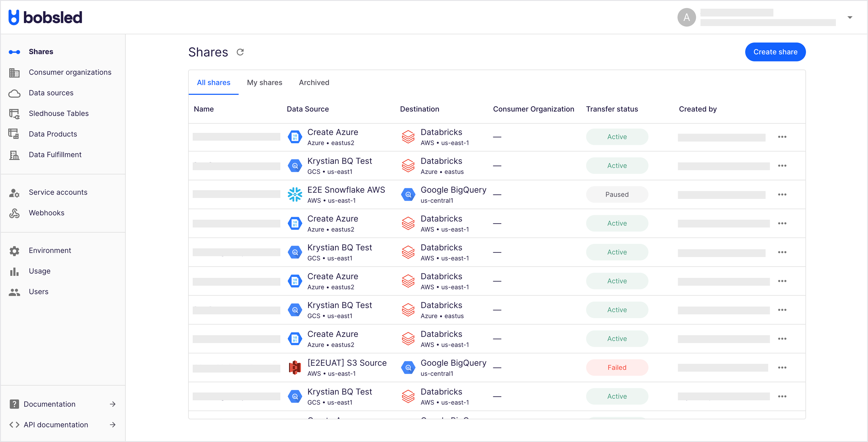Open API documentation via its arrow

coord(113,425)
